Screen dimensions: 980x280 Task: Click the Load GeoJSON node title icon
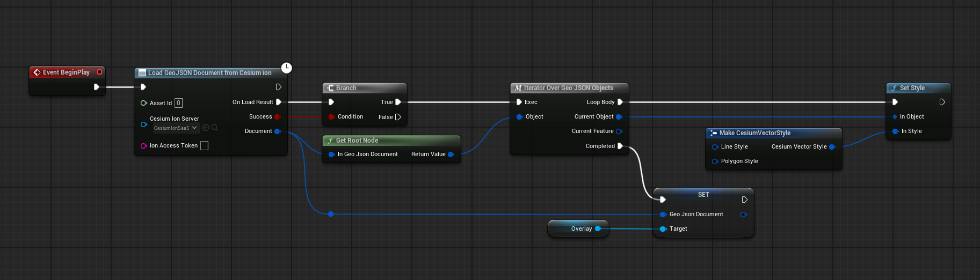click(142, 73)
